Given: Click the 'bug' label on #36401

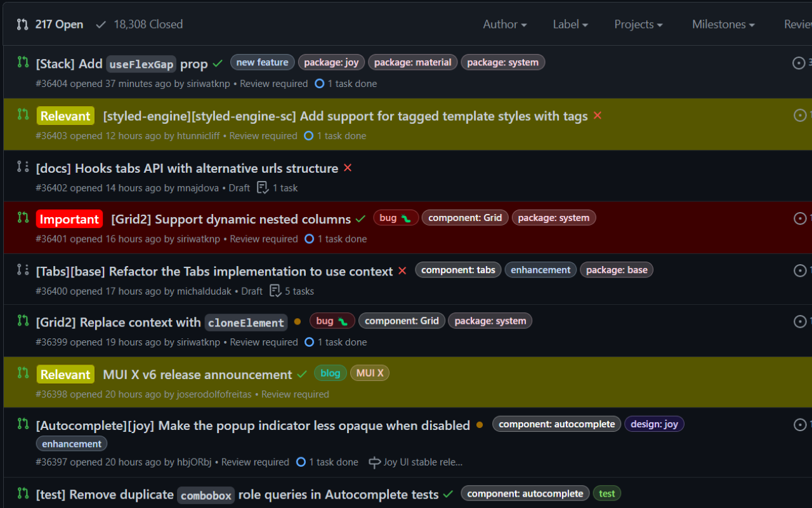Looking at the screenshot, I should click(396, 218).
